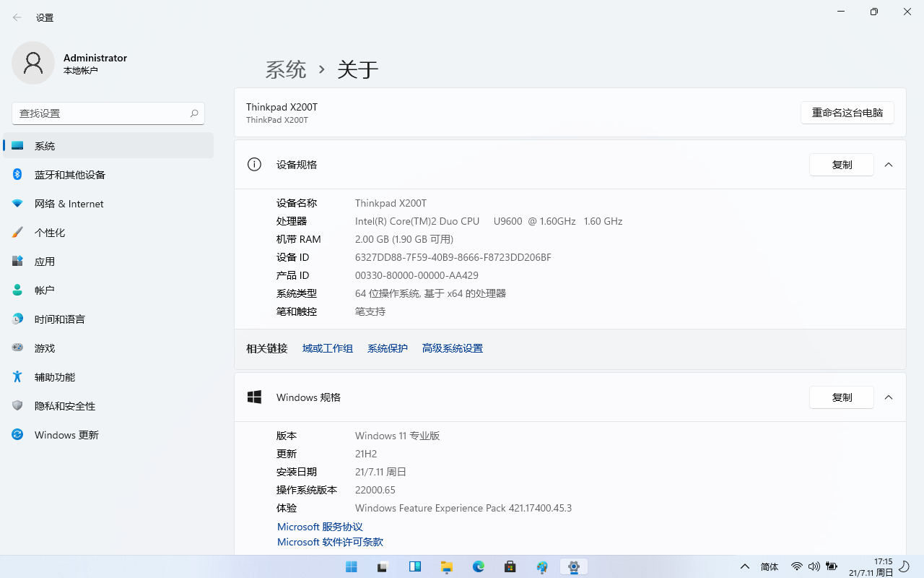
Task: Click the network wifi tray icon
Action: tap(797, 567)
